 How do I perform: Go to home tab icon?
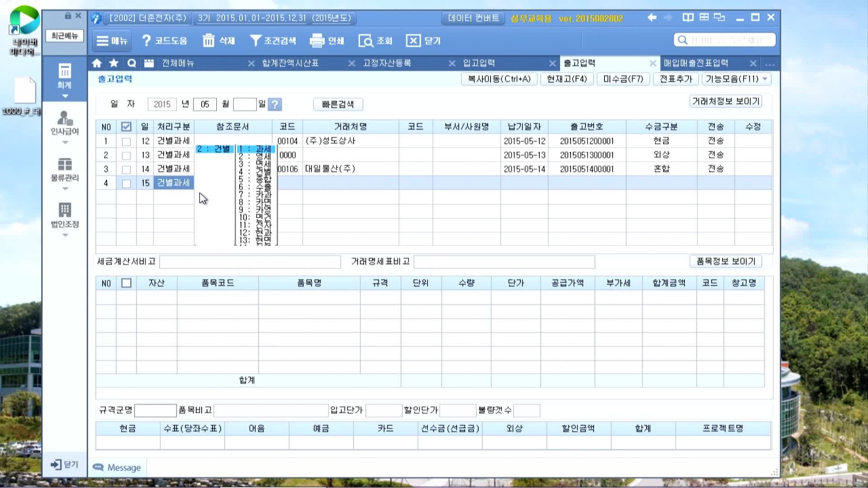(97, 63)
